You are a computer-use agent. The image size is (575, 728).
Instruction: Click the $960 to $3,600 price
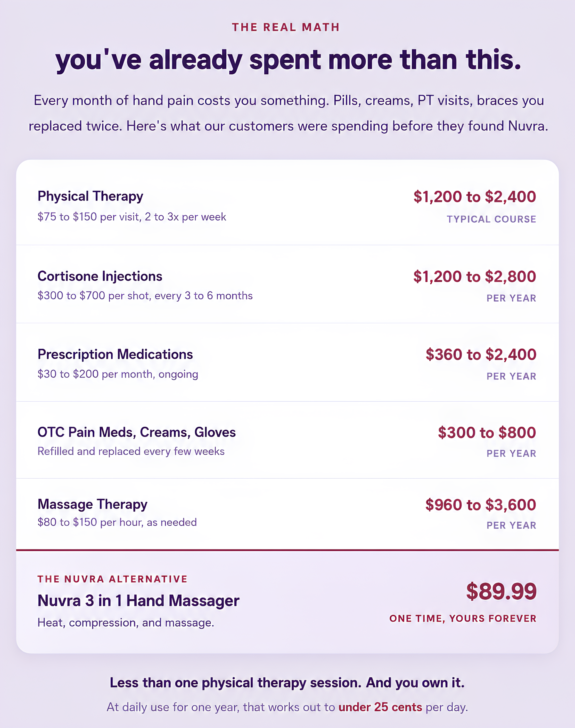pyautogui.click(x=481, y=505)
